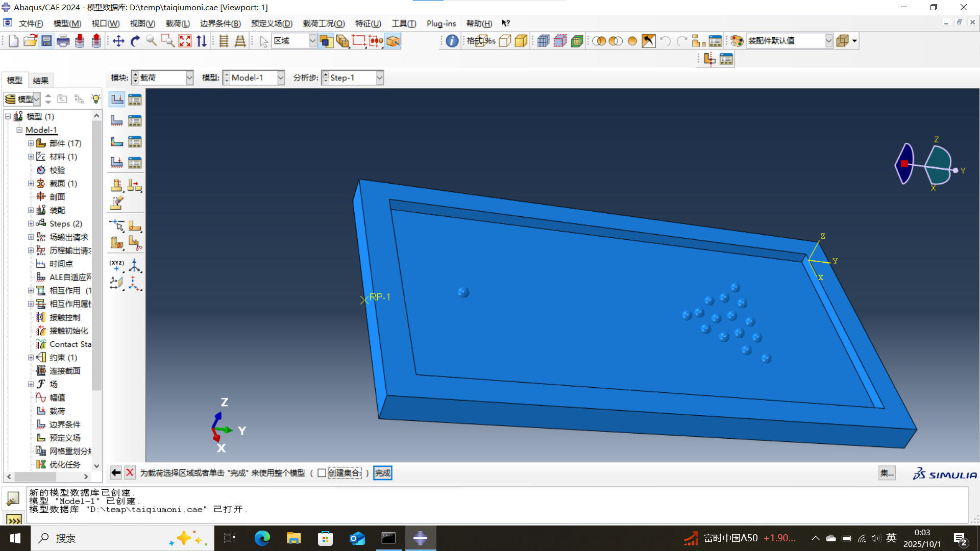Expand the 部件 (17) tree node

tap(31, 143)
